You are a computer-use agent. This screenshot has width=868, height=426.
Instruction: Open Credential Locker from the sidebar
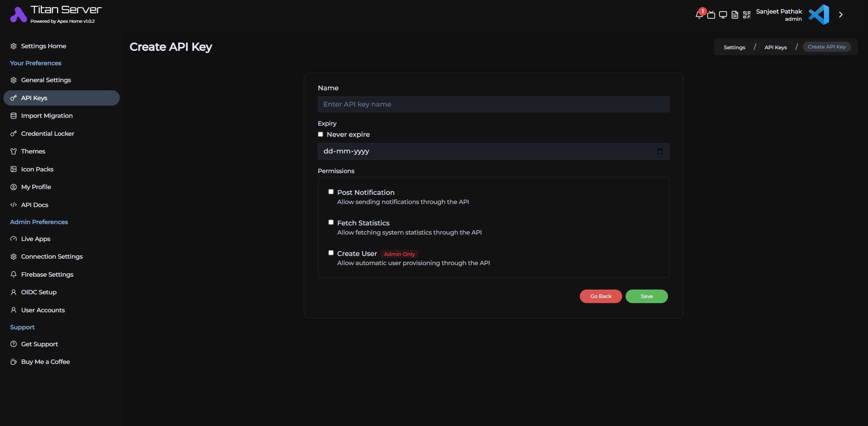[47, 133]
